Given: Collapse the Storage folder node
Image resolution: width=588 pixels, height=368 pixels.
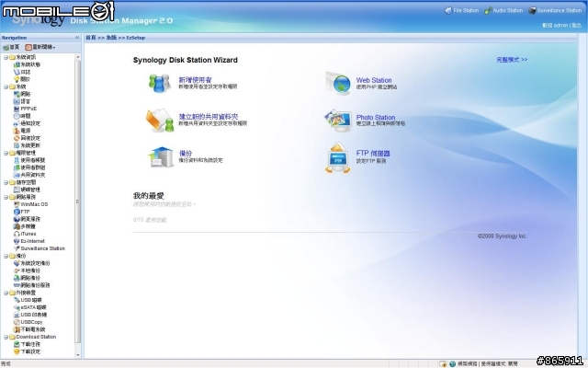Looking at the screenshot, I should coord(6,182).
